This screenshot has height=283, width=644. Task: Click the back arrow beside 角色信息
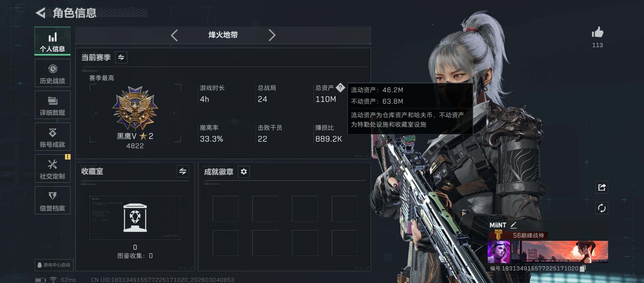pos(41,13)
